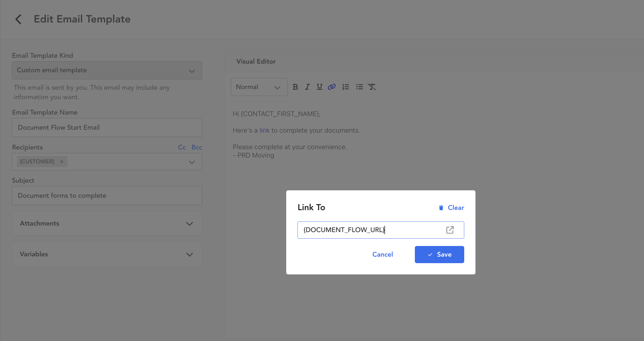Click the clear formatting icon
The width and height of the screenshot is (644, 341).
click(372, 87)
